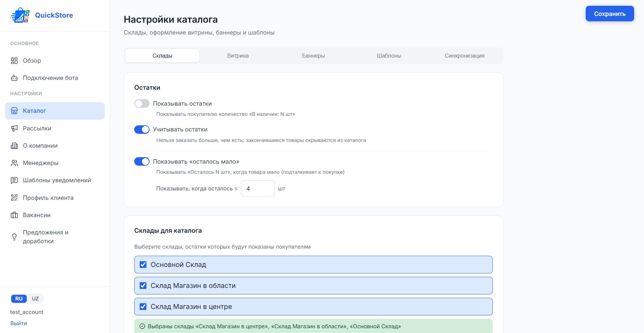Switch to the Склады tab
The image size is (644, 333).
pyautogui.click(x=162, y=56)
